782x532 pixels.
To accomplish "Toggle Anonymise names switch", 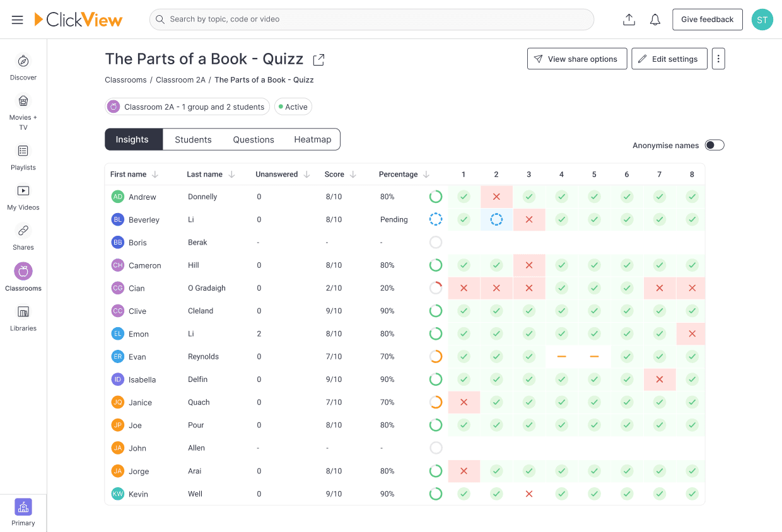I will 714,146.
